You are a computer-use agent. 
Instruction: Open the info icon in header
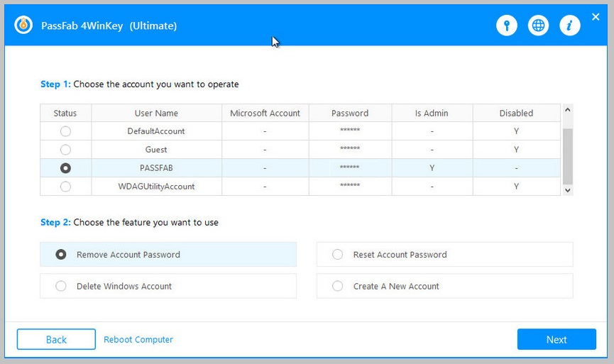[570, 26]
